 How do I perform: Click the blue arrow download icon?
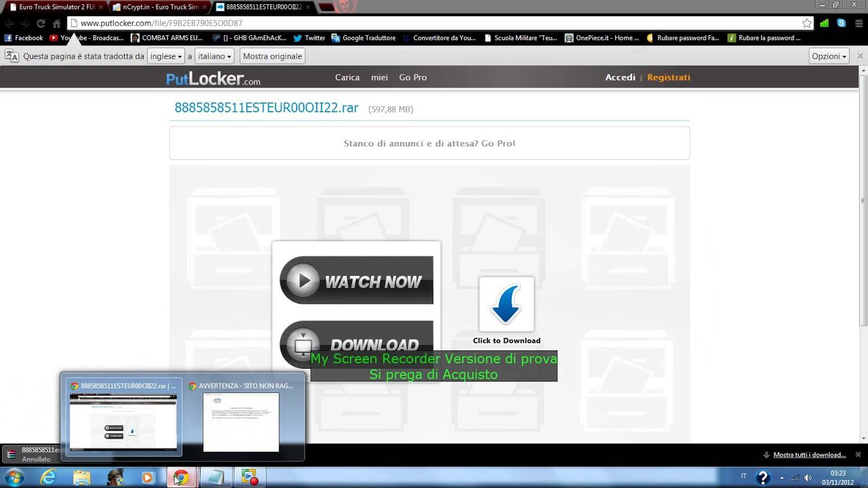pos(507,304)
